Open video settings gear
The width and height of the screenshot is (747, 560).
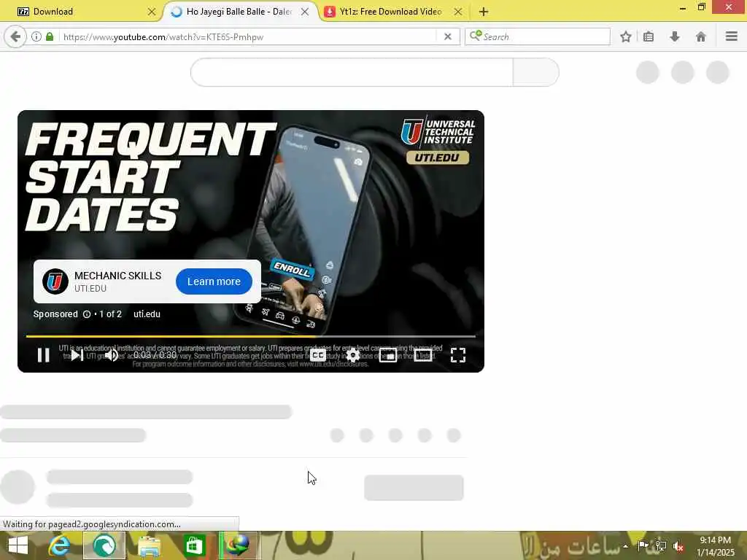(352, 355)
